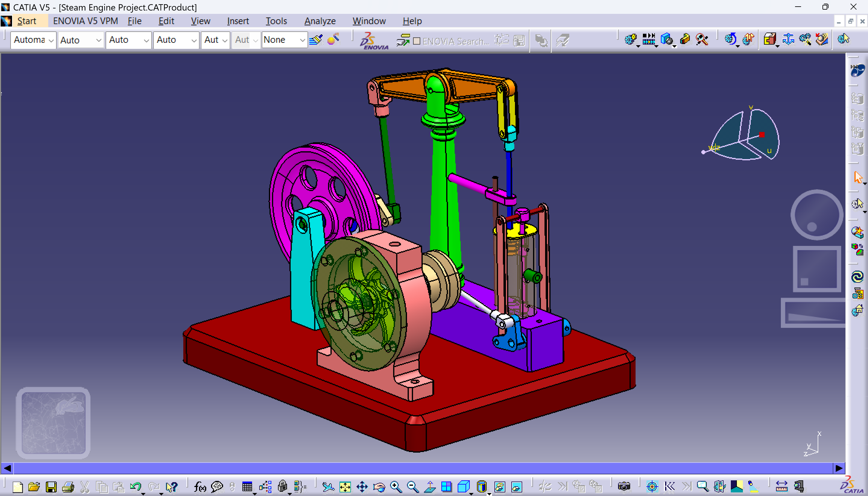Click the Measure Between ruler icon
The height and width of the screenshot is (496, 868).
point(781,486)
